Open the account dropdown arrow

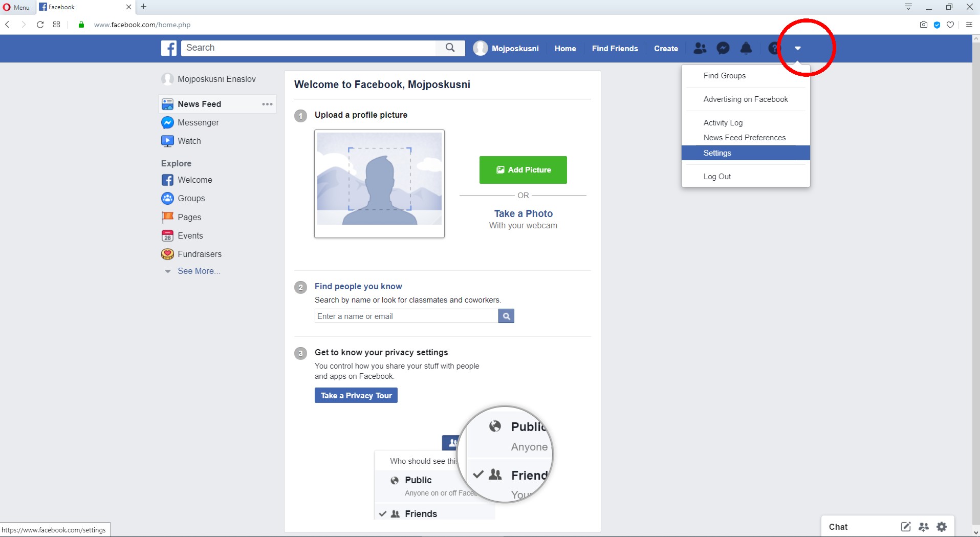tap(797, 48)
